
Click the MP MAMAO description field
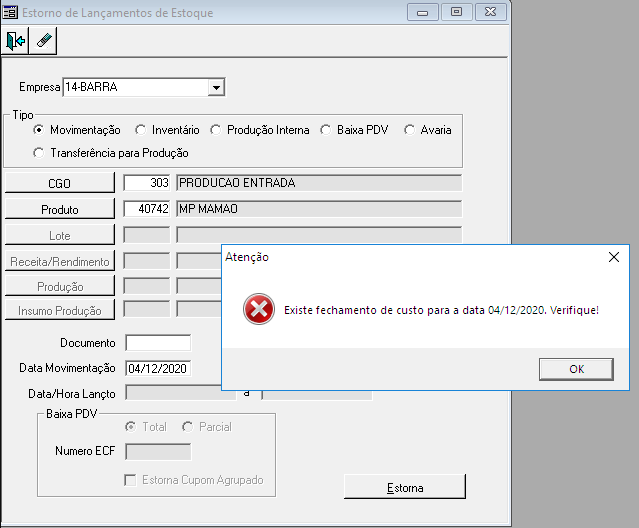pos(319,209)
